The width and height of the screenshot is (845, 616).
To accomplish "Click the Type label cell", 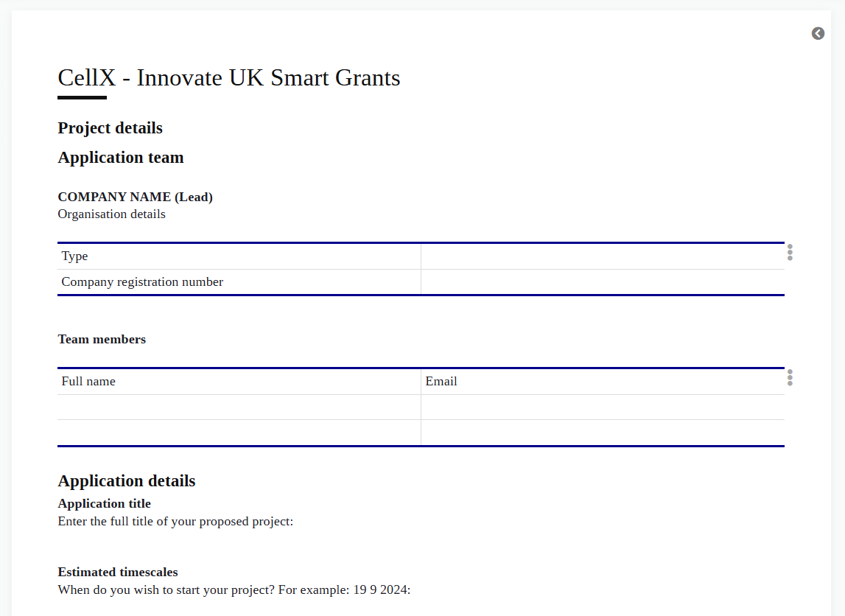I will [239, 256].
